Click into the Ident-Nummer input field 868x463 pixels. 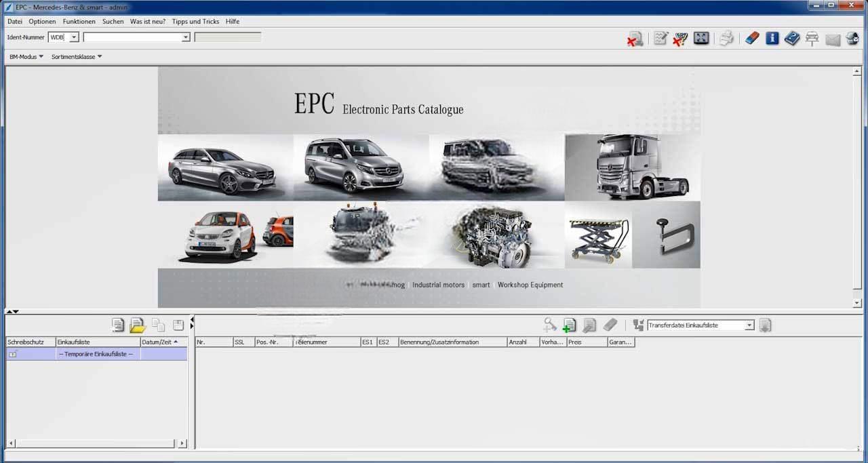click(132, 37)
